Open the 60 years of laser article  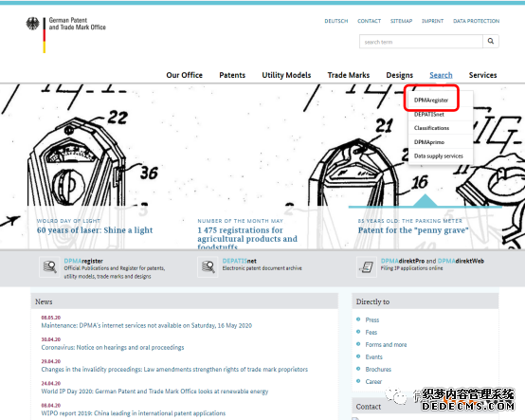(x=95, y=230)
